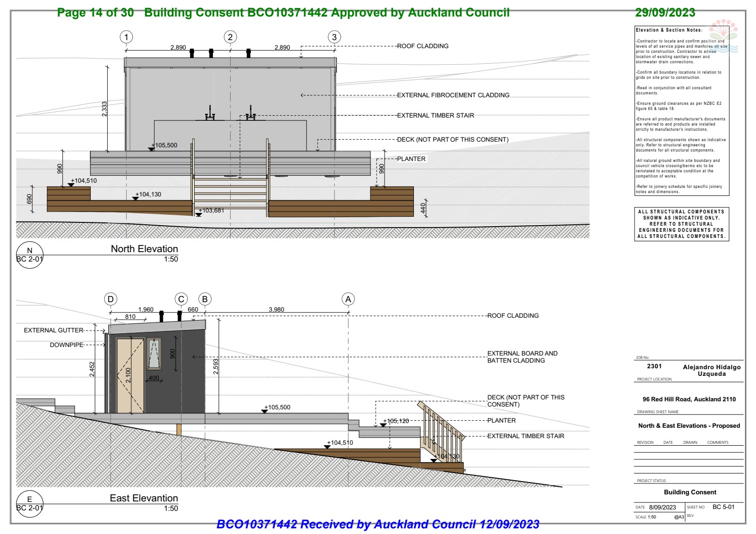Click the '810' dimension
The height and width of the screenshot is (534, 756).
pos(130,317)
